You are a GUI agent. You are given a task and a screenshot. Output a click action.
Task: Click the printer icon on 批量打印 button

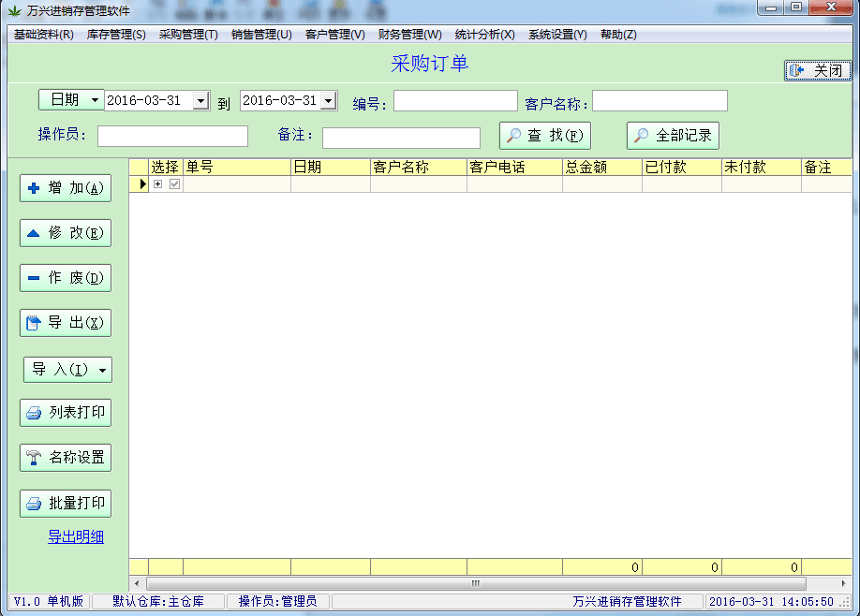[35, 503]
